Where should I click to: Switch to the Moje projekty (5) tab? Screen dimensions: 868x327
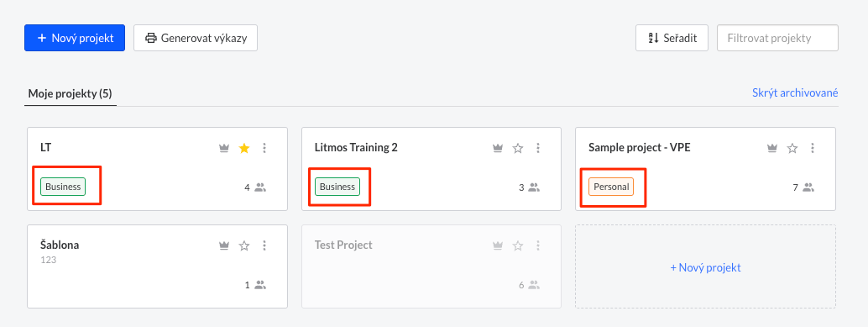pyautogui.click(x=71, y=93)
